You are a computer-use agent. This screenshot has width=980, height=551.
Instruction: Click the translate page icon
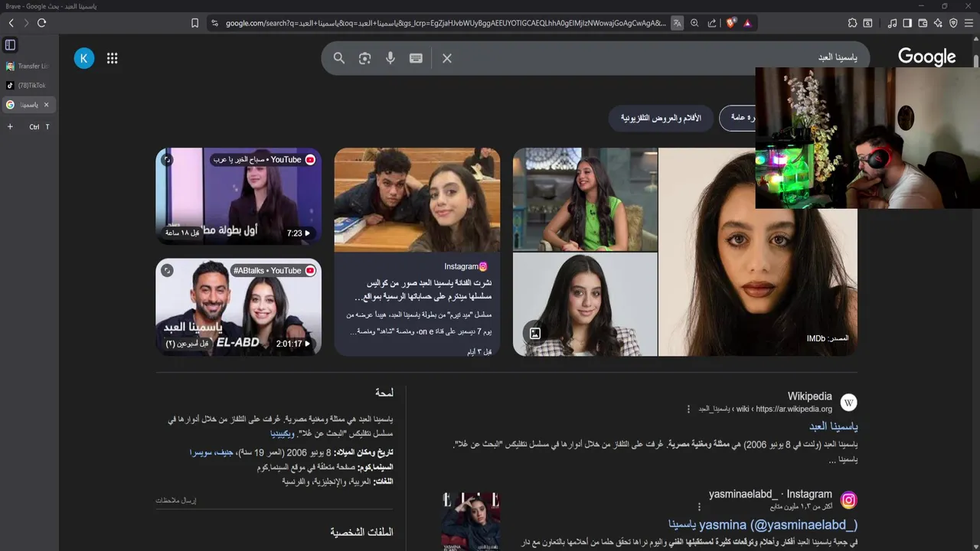coord(677,23)
